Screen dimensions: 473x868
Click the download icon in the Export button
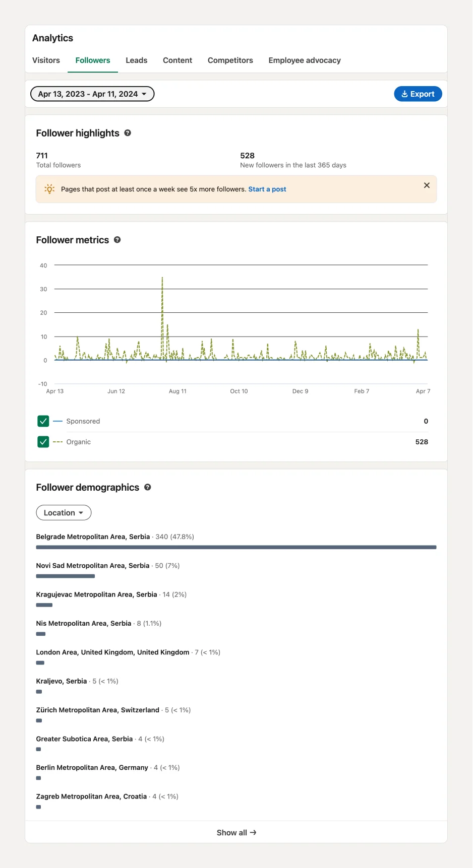[x=404, y=94]
